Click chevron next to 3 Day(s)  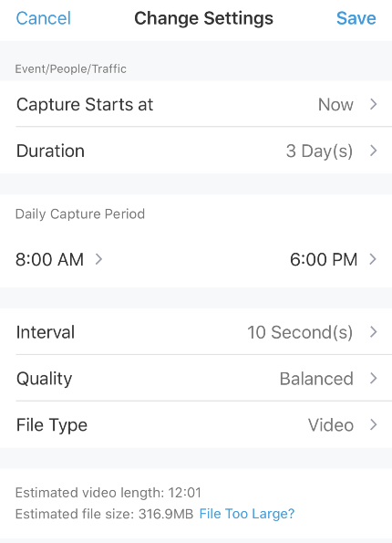coord(373,151)
